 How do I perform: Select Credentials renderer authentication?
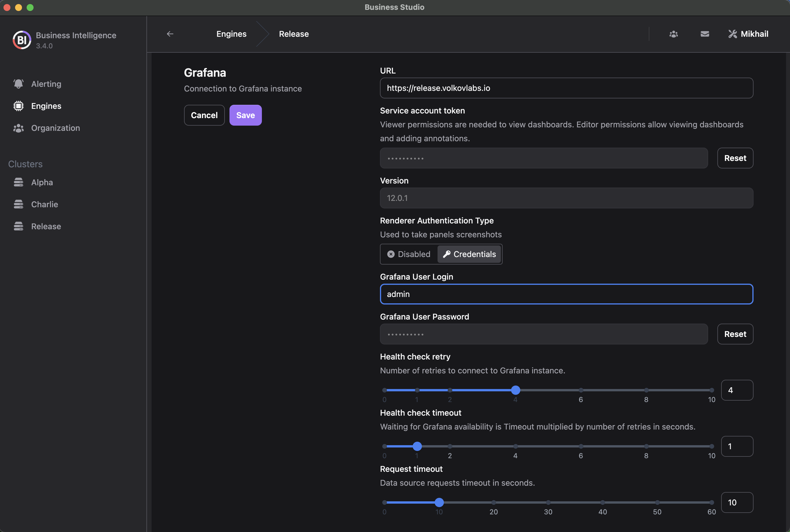[x=469, y=254]
